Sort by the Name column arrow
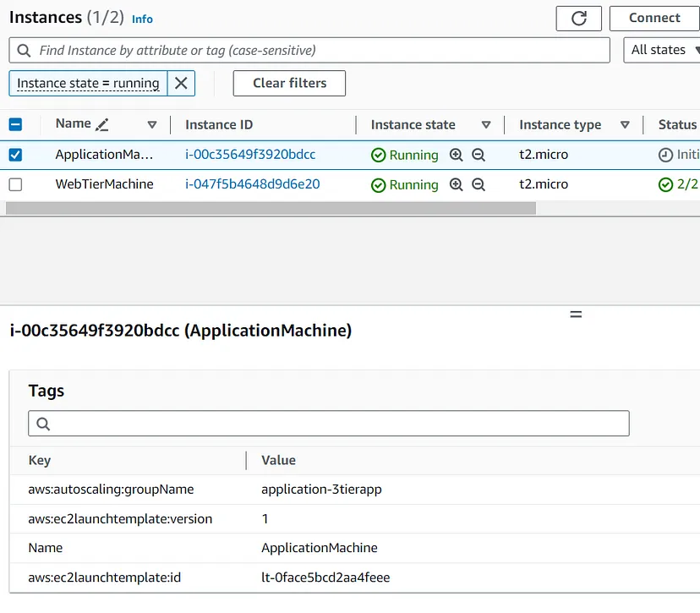The height and width of the screenshot is (613, 700). pyautogui.click(x=152, y=124)
